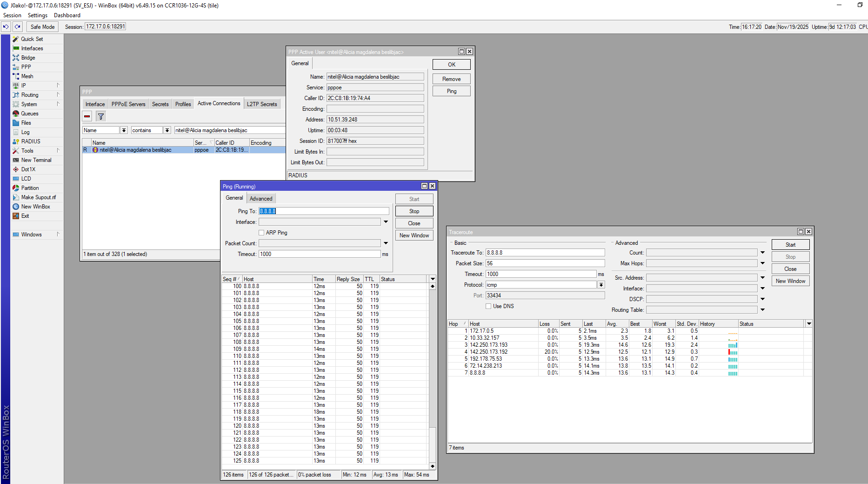Click the red remove icon in PPP window

pyautogui.click(x=87, y=116)
